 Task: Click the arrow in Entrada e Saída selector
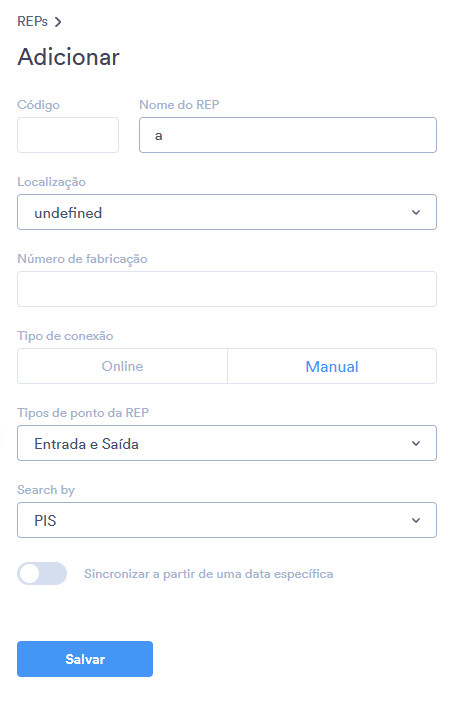click(x=416, y=443)
